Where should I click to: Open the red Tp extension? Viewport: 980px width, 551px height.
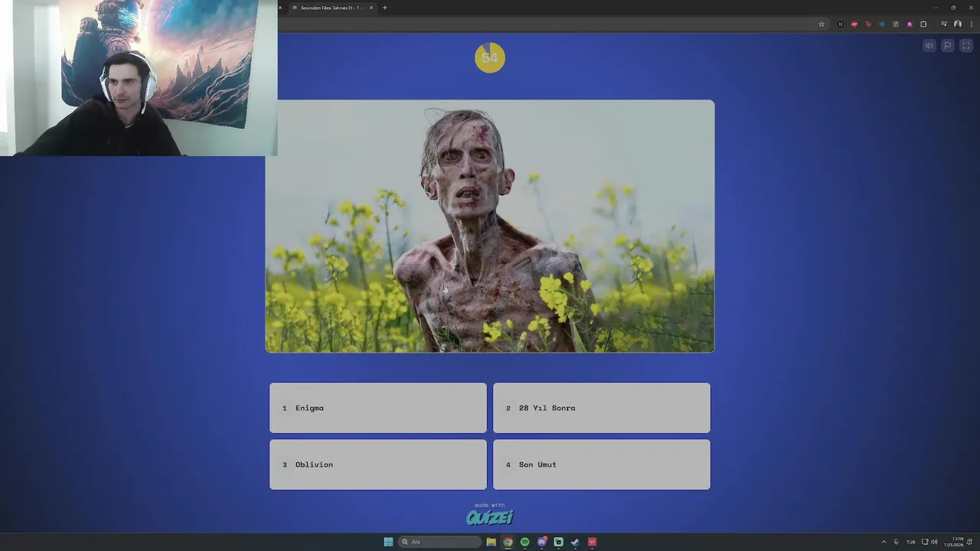(868, 24)
